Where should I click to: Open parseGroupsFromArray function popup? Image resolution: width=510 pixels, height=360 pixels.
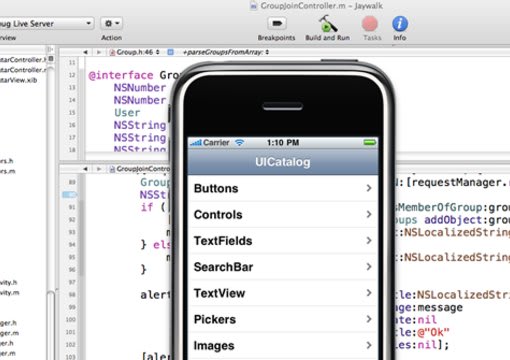226,52
